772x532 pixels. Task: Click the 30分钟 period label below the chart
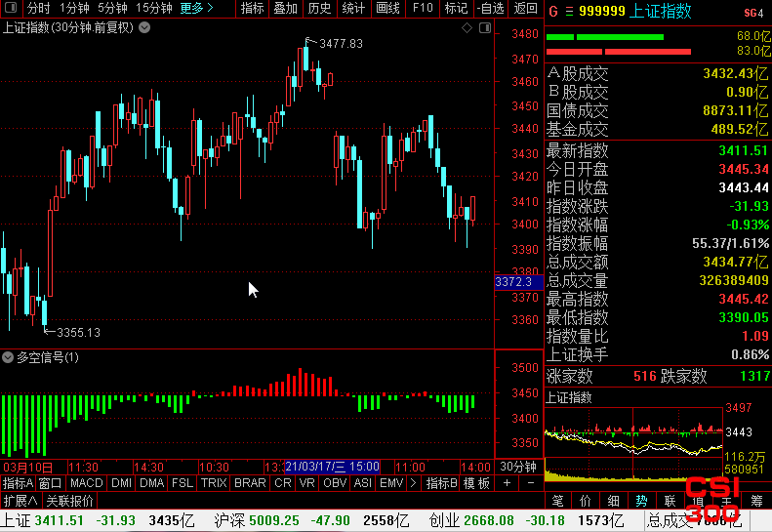[x=518, y=467]
